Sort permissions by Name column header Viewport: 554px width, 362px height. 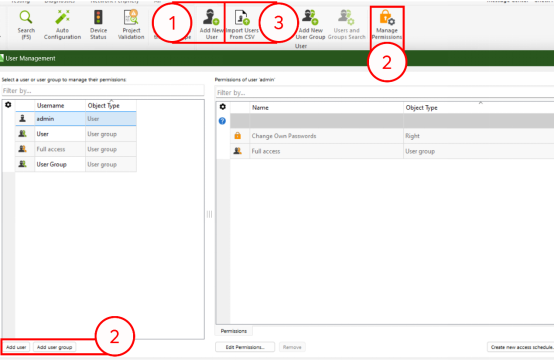tap(326, 108)
